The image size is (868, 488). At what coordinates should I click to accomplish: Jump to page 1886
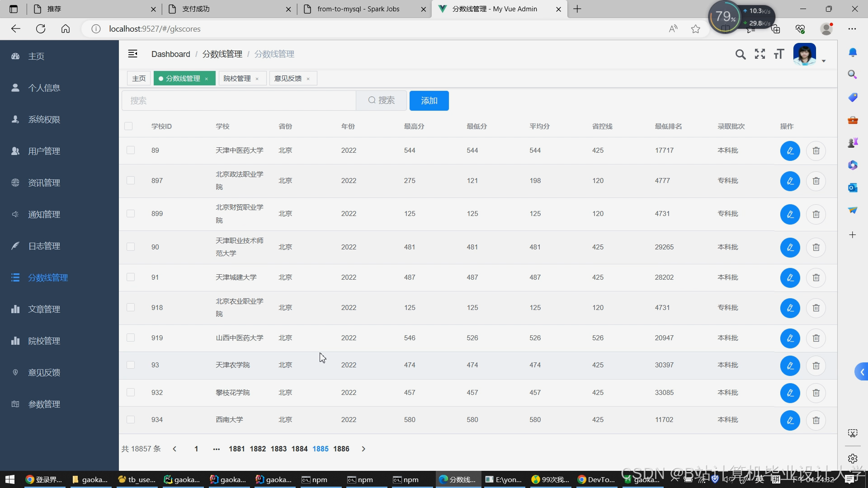click(341, 449)
